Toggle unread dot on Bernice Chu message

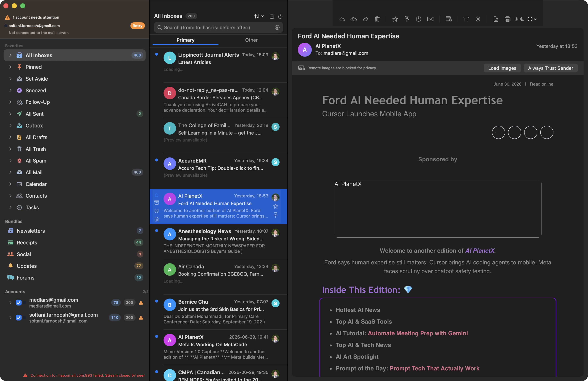(x=156, y=301)
